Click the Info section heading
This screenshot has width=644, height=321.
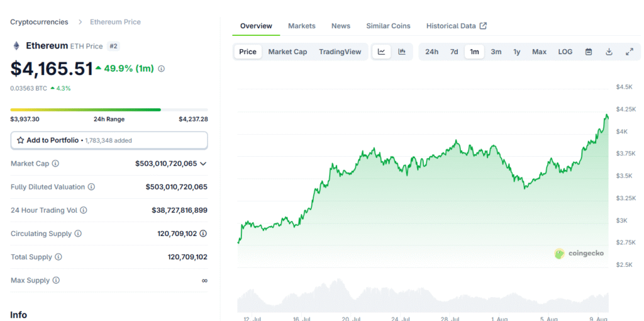pos(18,315)
